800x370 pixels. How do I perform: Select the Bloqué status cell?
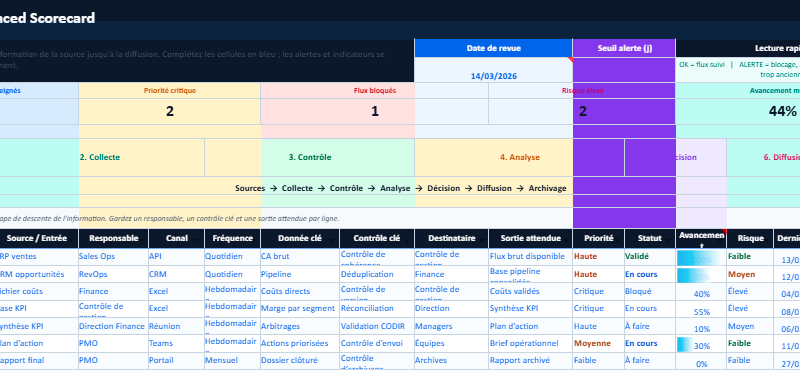650,291
